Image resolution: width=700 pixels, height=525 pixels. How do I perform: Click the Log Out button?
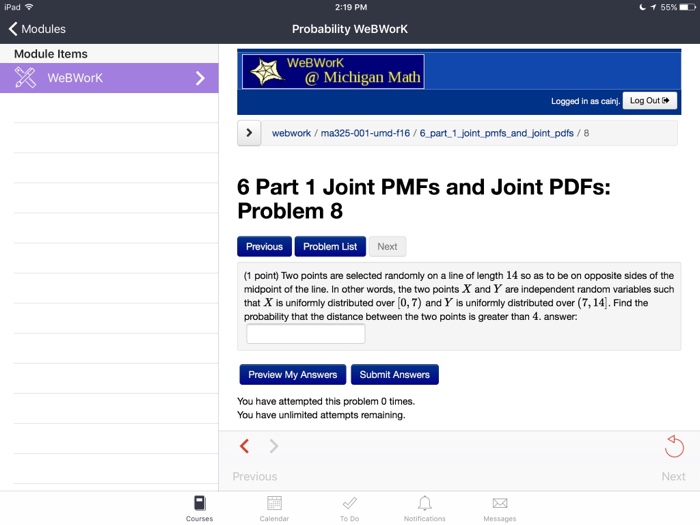click(650, 101)
